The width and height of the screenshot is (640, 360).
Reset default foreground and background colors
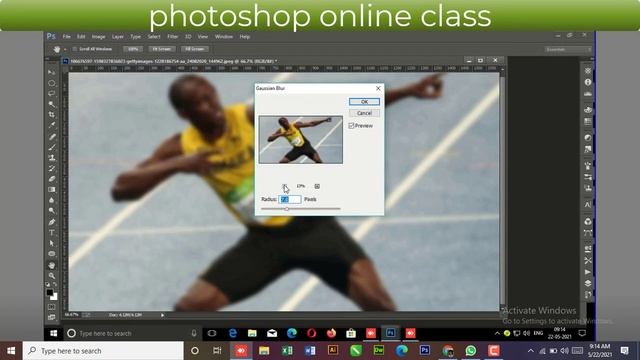click(x=48, y=284)
